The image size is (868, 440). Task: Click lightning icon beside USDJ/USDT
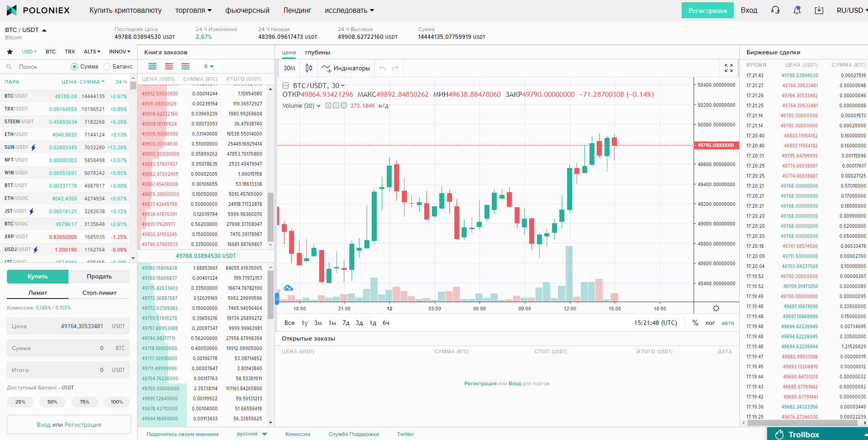pos(36,250)
